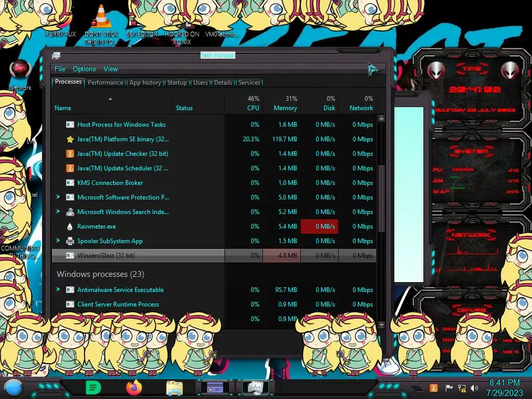Switch to the App history tab
Image resolution: width=532 pixels, height=399 pixels.
click(x=145, y=83)
